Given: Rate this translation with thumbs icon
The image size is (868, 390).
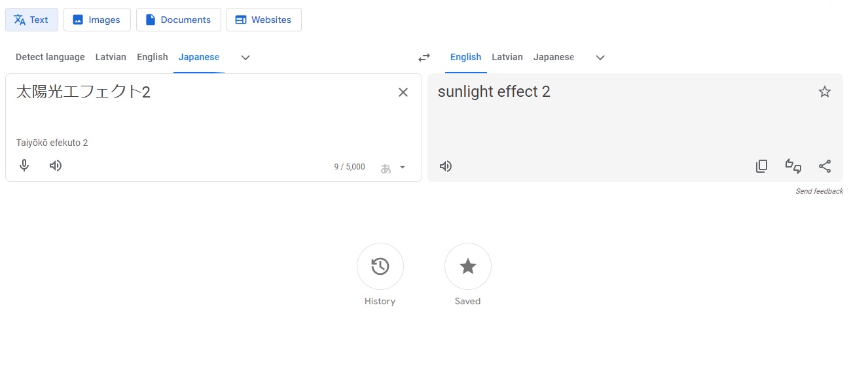Looking at the screenshot, I should point(793,166).
